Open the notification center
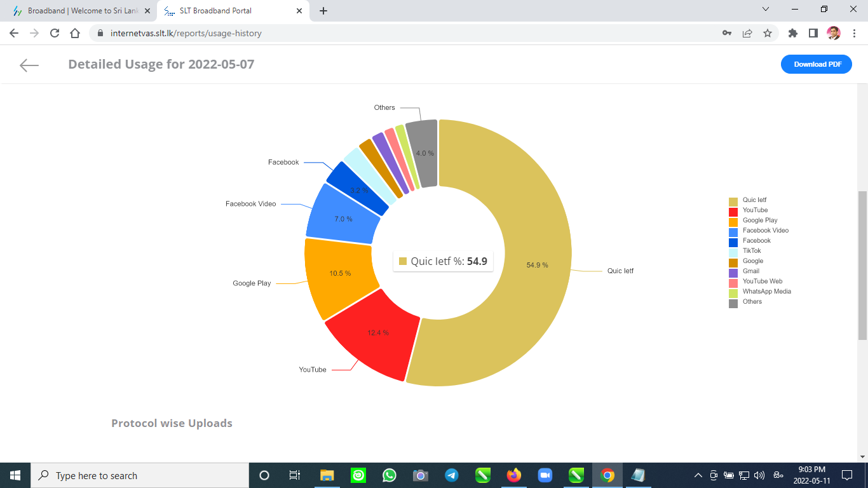 pos(846,475)
